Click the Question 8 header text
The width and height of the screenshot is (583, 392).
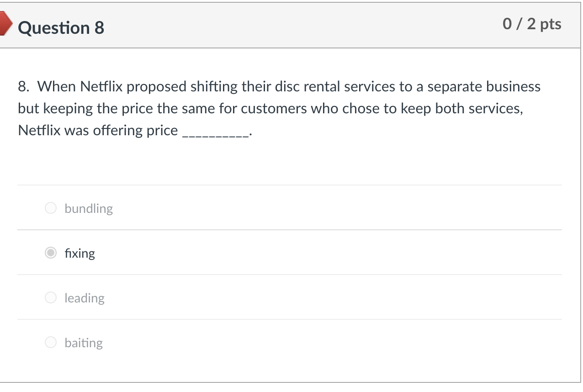point(61,28)
